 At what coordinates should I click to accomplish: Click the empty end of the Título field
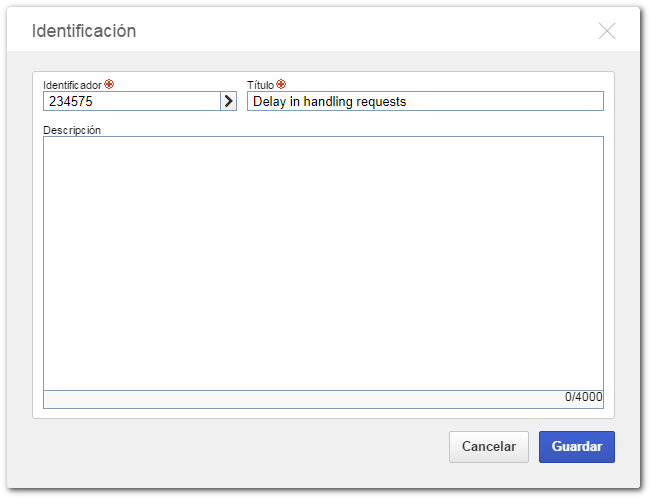504,101
